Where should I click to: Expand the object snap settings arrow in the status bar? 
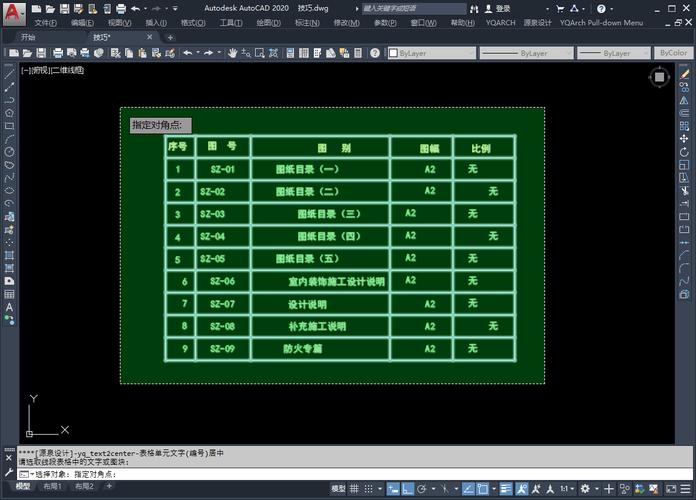click(x=494, y=489)
